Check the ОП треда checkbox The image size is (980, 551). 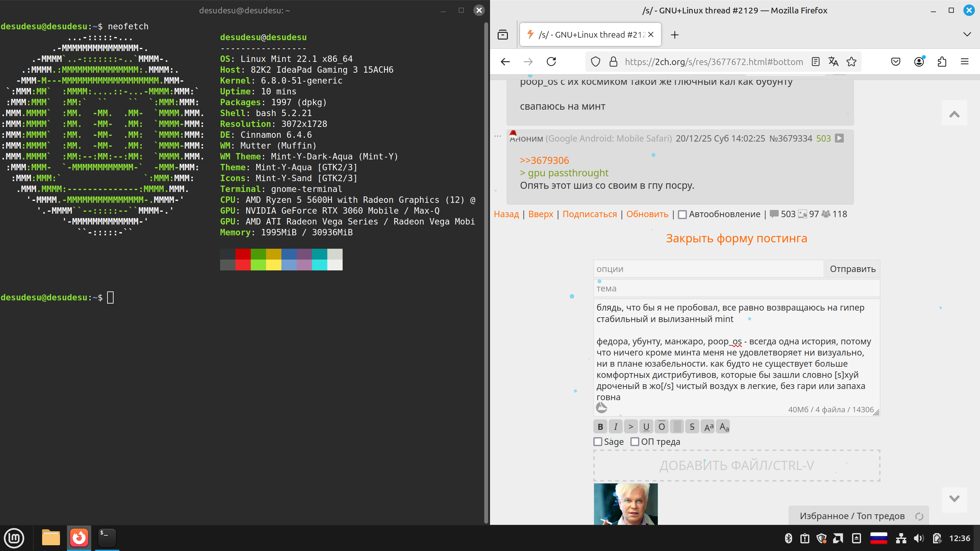[635, 442]
